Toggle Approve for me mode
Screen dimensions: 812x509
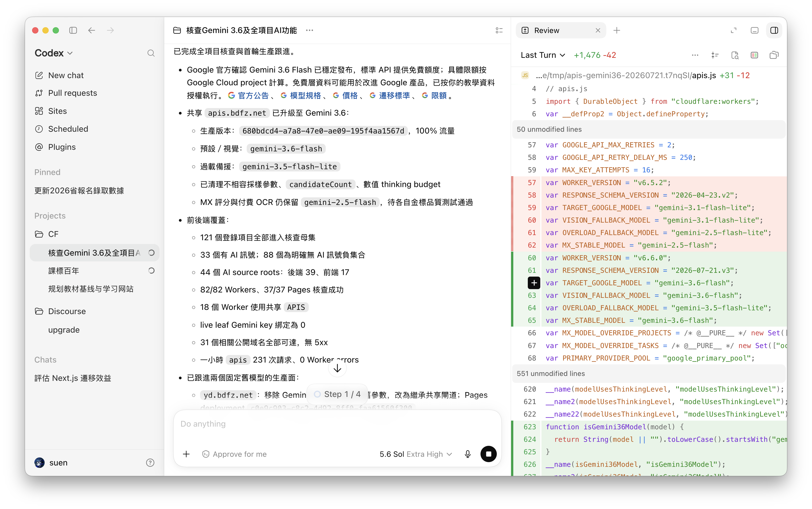point(234,454)
